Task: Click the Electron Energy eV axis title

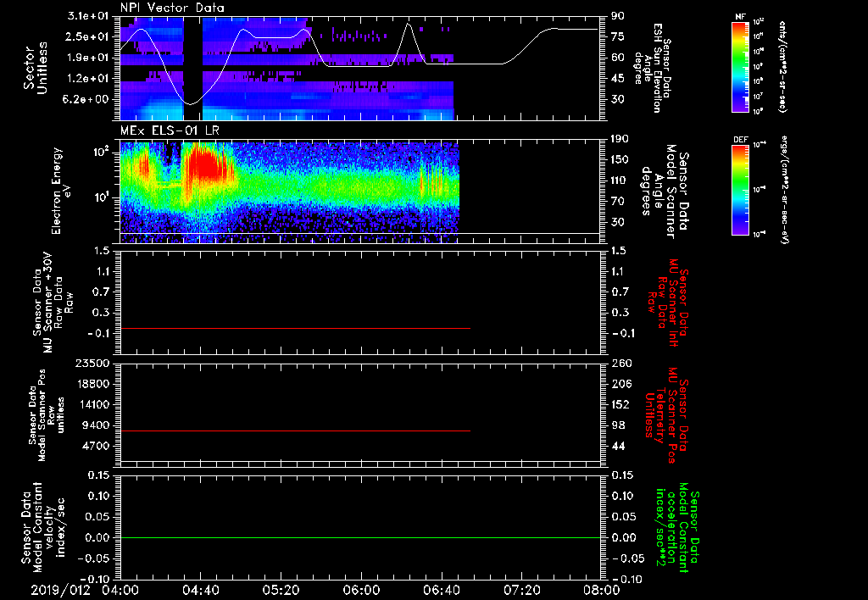Action: point(63,191)
